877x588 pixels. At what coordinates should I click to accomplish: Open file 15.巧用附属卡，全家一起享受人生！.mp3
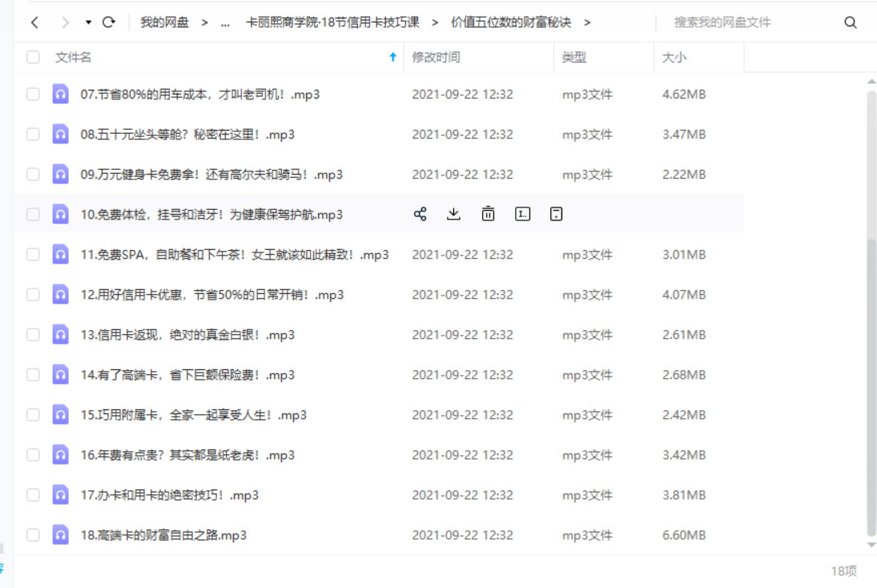194,415
